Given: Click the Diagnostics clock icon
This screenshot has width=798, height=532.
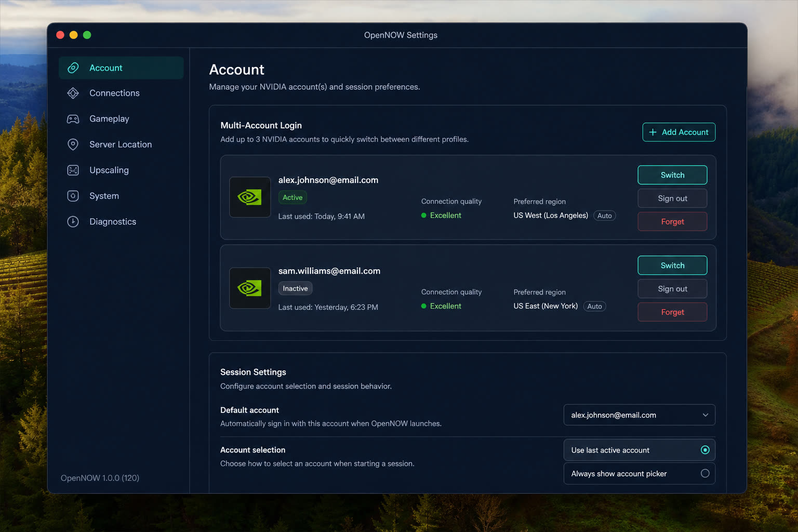Looking at the screenshot, I should 73,222.
